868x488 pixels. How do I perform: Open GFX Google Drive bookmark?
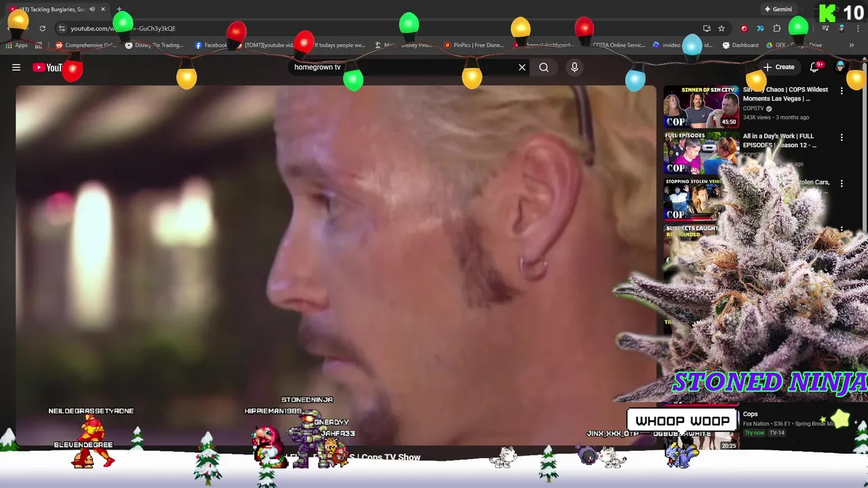coord(794,45)
